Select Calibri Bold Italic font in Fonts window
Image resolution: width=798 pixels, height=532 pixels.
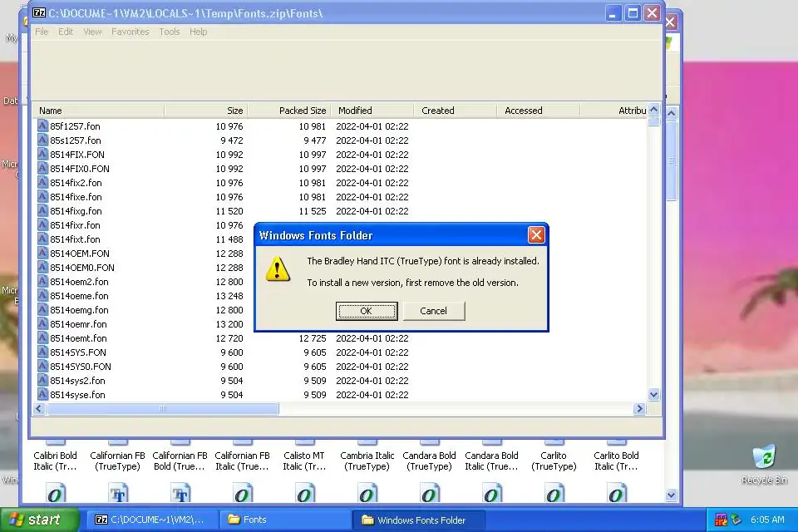55,461
